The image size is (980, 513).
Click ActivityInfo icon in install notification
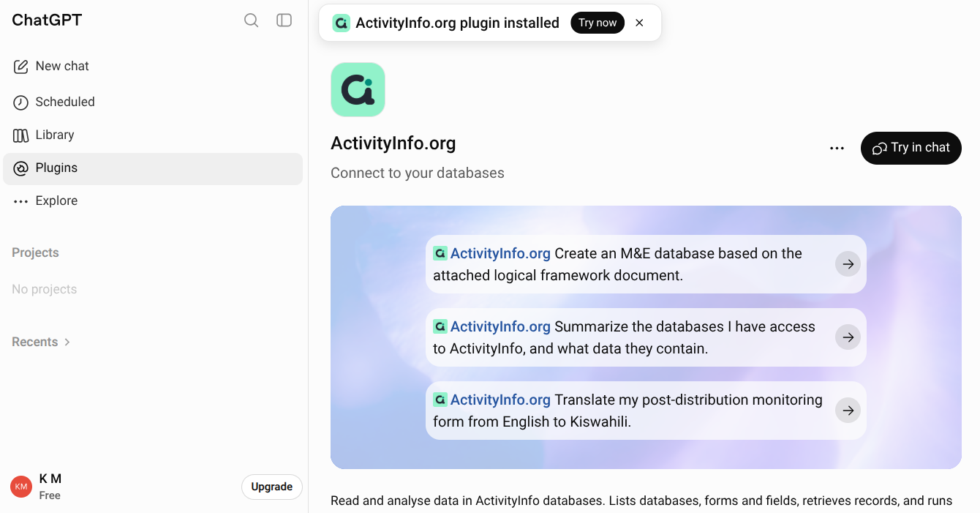click(341, 23)
